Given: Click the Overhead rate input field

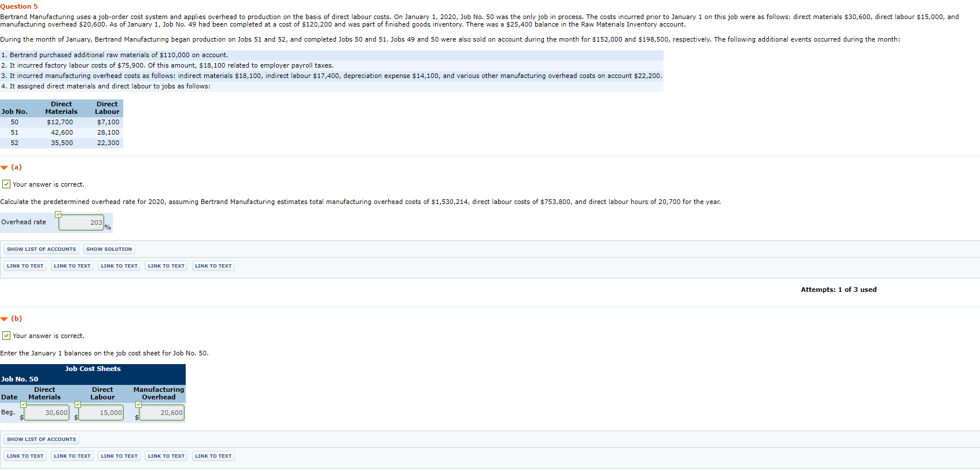Looking at the screenshot, I should 82,222.
